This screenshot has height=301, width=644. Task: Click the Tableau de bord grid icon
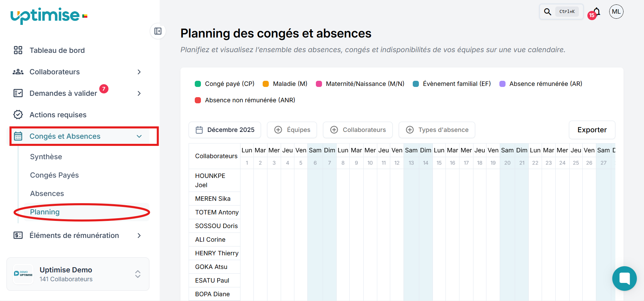coord(18,50)
